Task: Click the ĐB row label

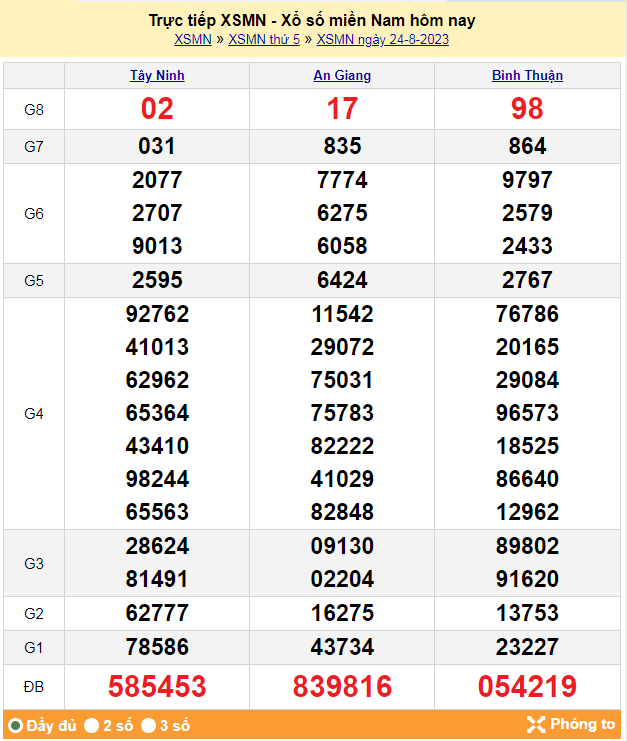Action: tap(34, 687)
